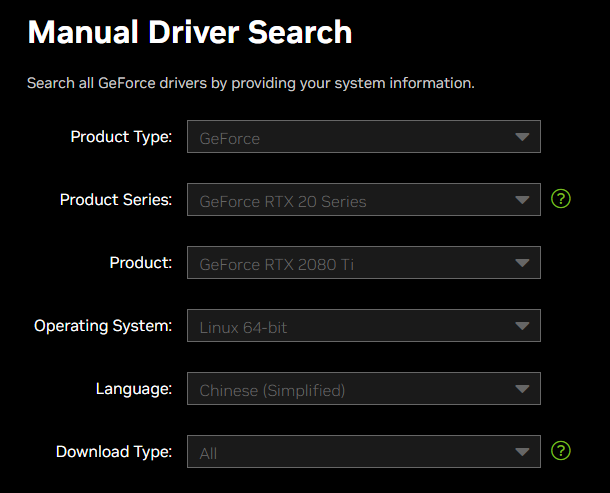Click the help icon beside Download Type

pyautogui.click(x=561, y=451)
